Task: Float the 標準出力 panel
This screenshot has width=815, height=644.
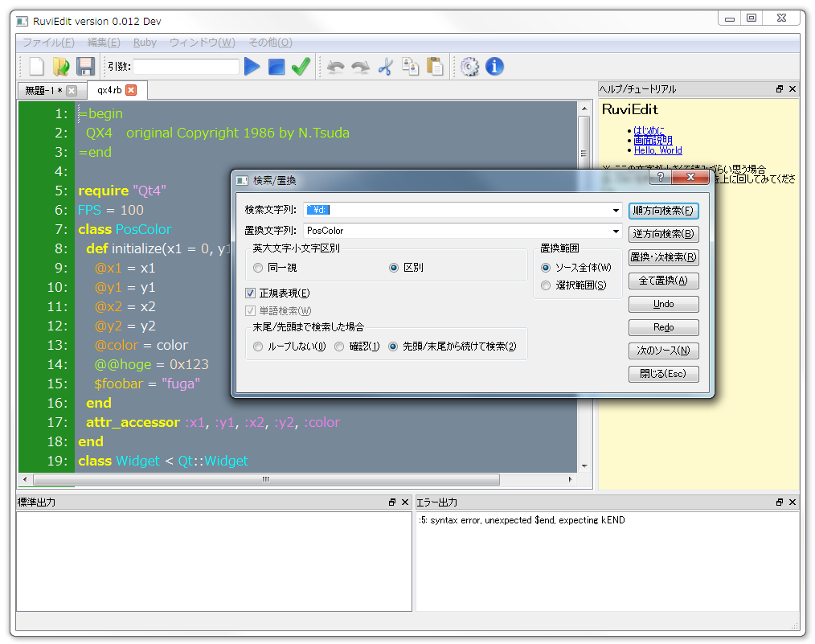Action: pos(392,502)
